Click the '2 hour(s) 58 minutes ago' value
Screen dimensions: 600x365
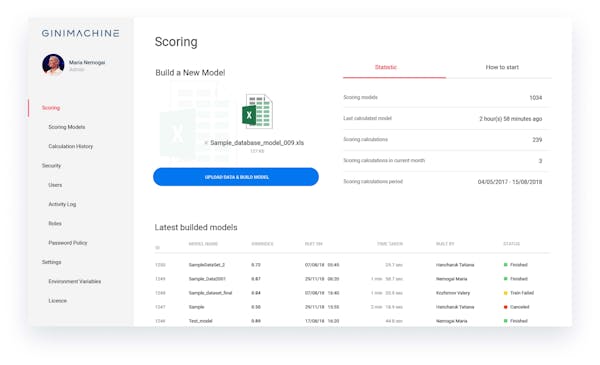[511, 119]
